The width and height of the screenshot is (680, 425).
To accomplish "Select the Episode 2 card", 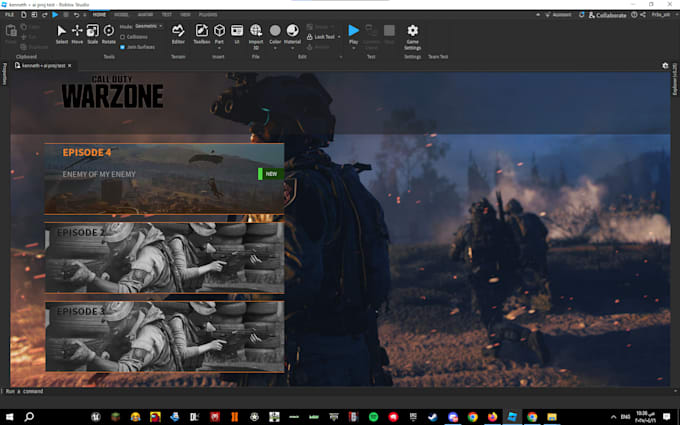I will [x=164, y=258].
